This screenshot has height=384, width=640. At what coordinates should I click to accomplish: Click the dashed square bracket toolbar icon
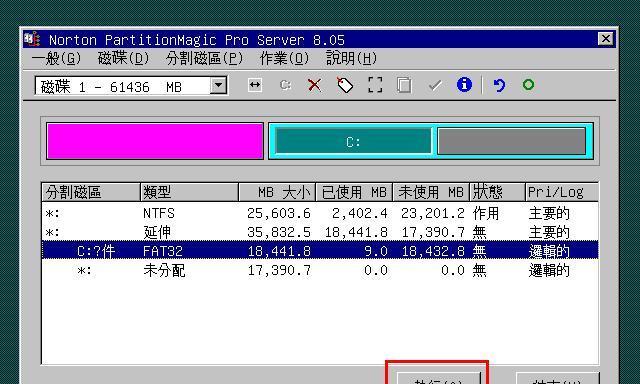[x=375, y=85]
